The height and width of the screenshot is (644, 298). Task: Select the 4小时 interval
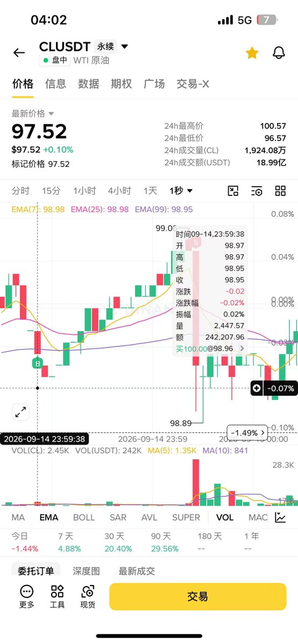(x=119, y=191)
